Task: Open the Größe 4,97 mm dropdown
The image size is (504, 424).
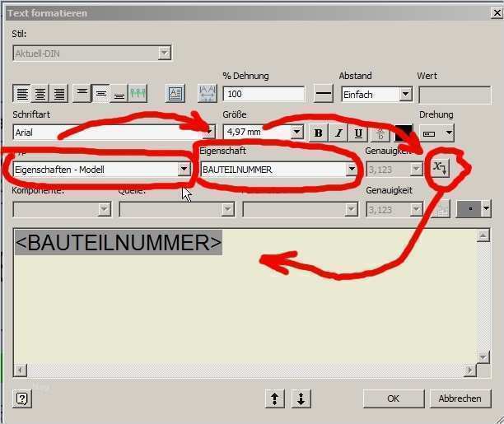Action: point(296,132)
